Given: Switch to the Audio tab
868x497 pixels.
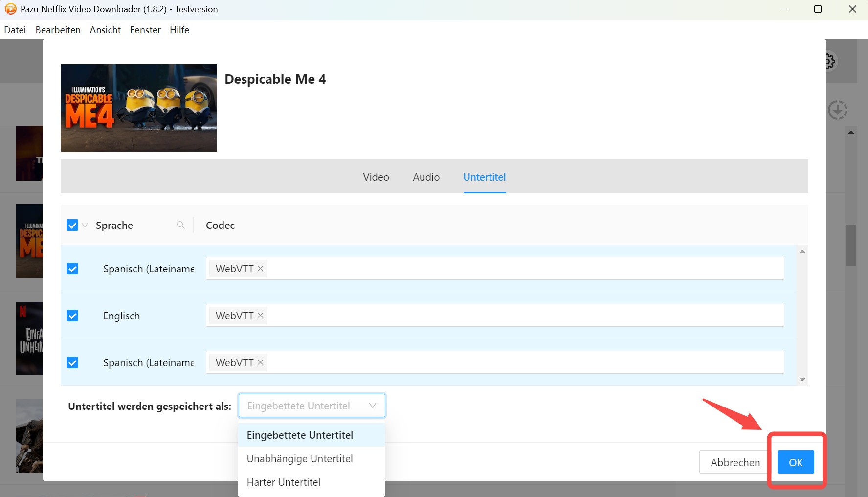Looking at the screenshot, I should pyautogui.click(x=426, y=177).
